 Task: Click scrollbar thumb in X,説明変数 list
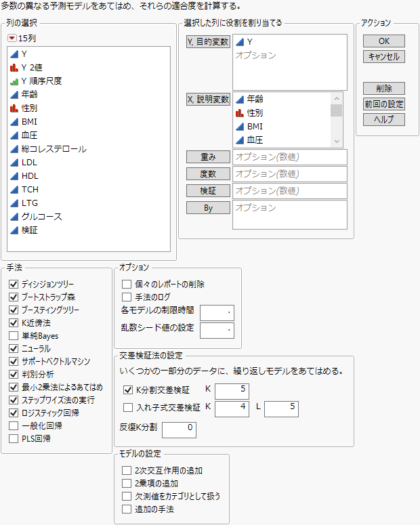[336, 110]
